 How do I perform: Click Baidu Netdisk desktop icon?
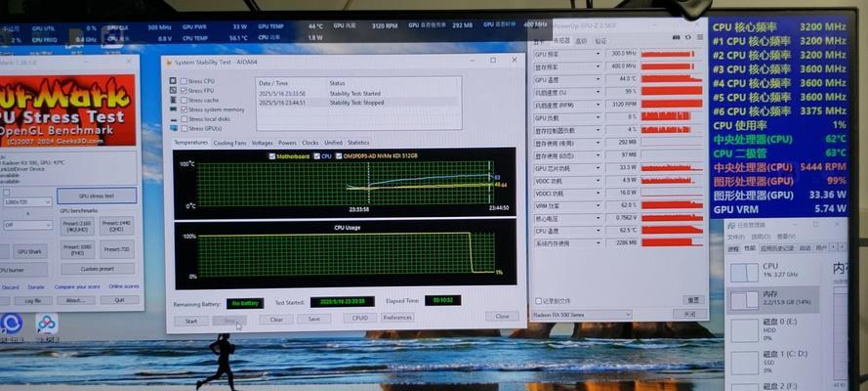pyautogui.click(x=47, y=324)
